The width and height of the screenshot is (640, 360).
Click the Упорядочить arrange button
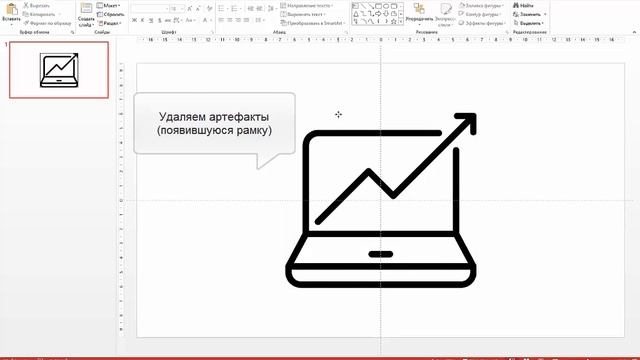tap(419, 13)
